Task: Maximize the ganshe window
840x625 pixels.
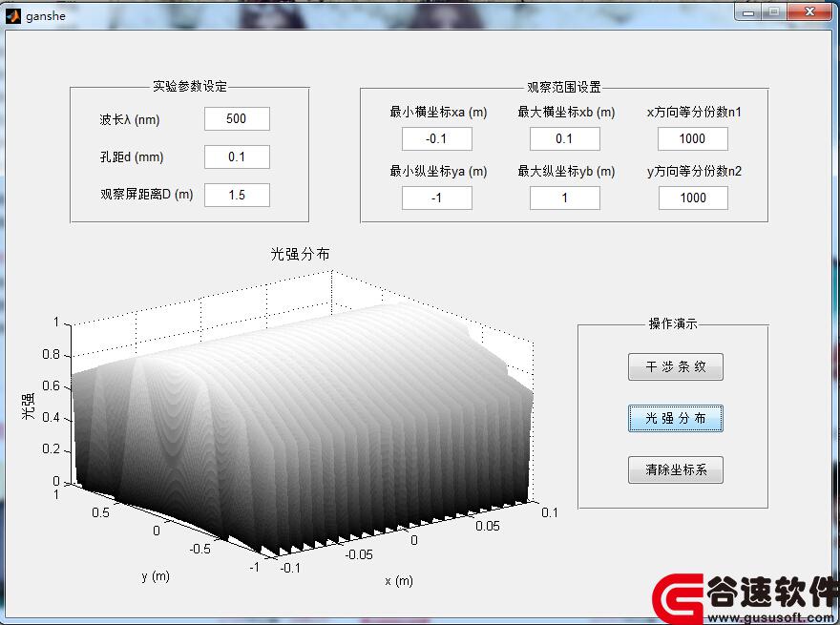Action: click(x=773, y=11)
